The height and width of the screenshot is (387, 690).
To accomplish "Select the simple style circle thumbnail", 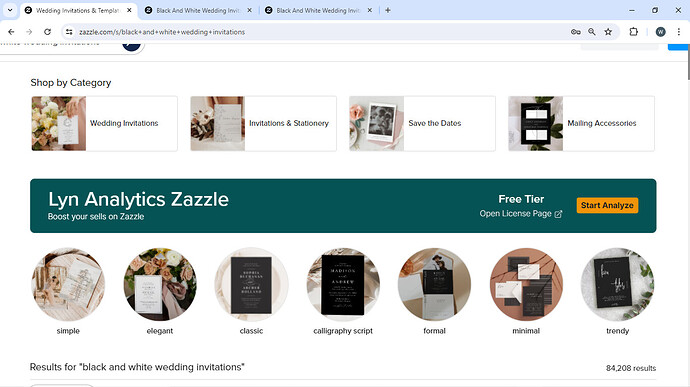I will pos(68,284).
